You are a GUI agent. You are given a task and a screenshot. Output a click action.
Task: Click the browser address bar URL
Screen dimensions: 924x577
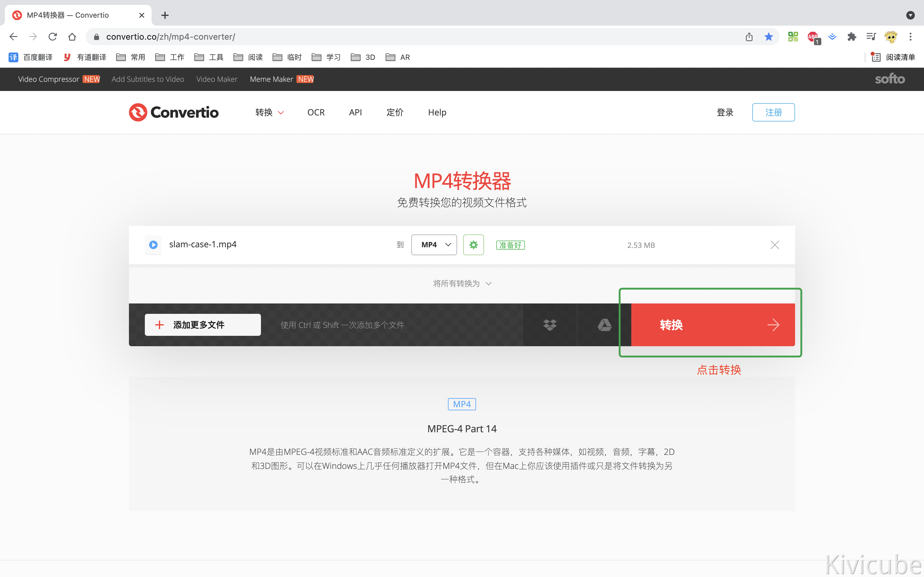[171, 37]
